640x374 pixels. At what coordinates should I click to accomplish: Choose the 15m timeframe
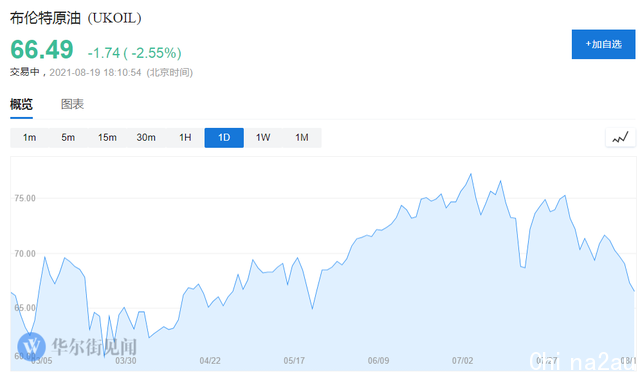point(107,138)
